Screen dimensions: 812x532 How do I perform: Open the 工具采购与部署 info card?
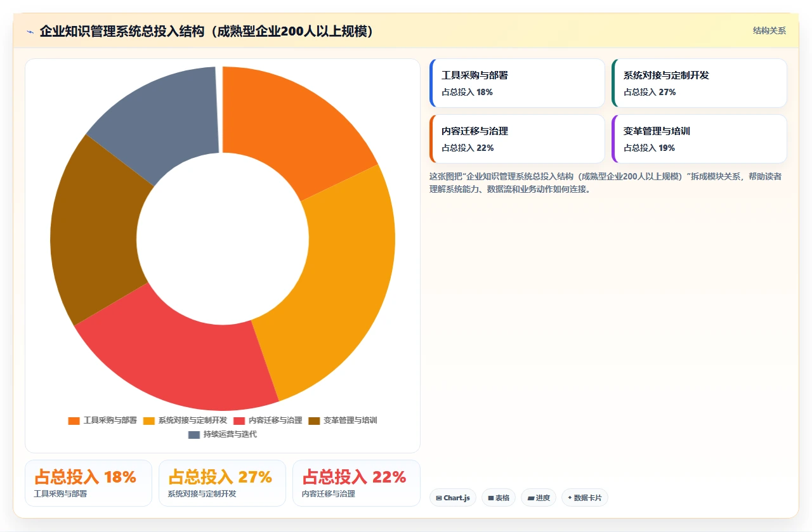[517, 83]
